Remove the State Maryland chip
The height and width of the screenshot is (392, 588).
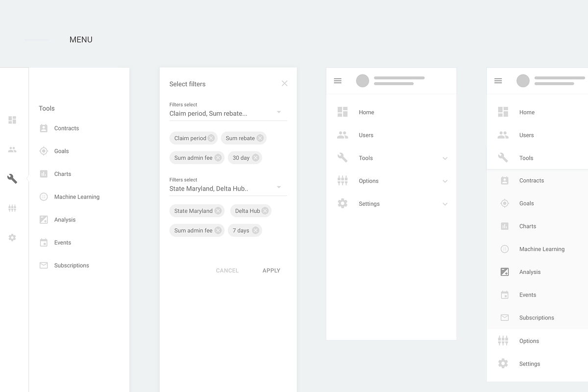click(x=218, y=211)
